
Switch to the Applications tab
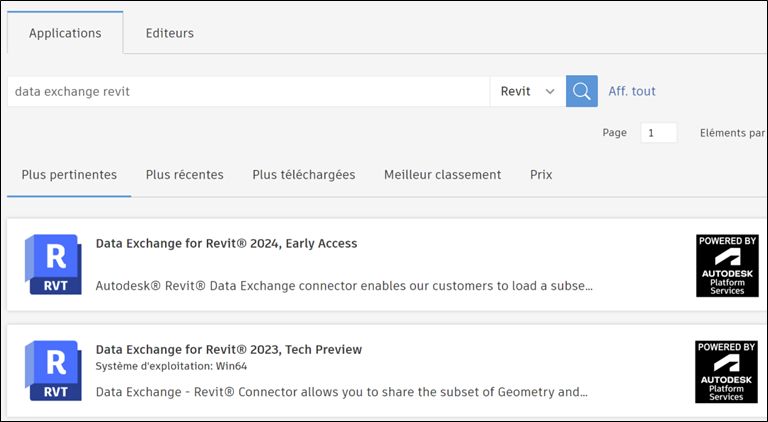click(65, 33)
